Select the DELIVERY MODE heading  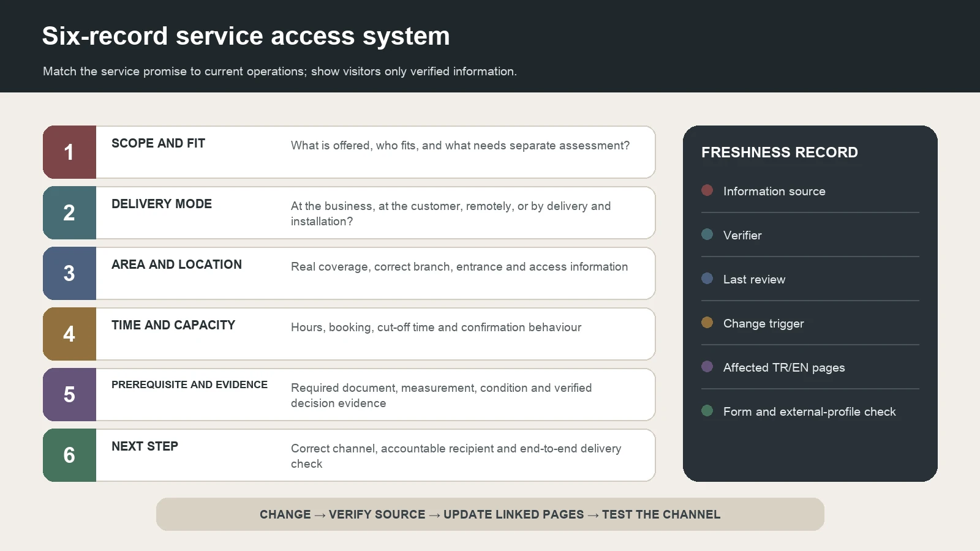162,204
